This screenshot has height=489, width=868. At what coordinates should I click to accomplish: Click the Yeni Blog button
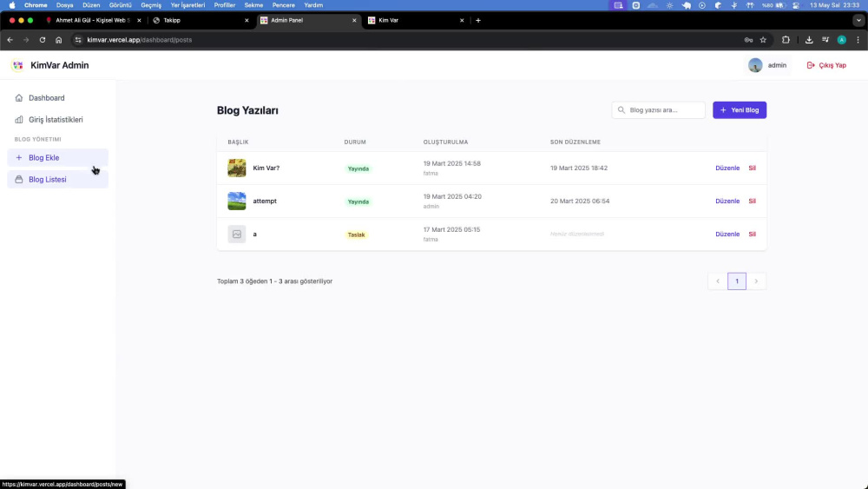pyautogui.click(x=740, y=110)
